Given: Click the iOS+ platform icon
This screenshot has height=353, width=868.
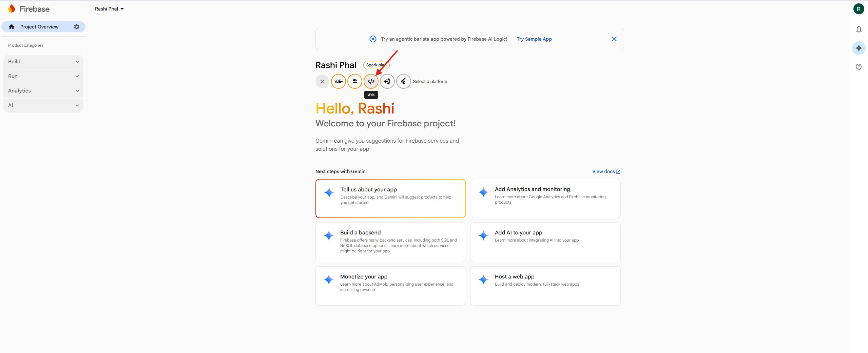Looking at the screenshot, I should pos(338,81).
